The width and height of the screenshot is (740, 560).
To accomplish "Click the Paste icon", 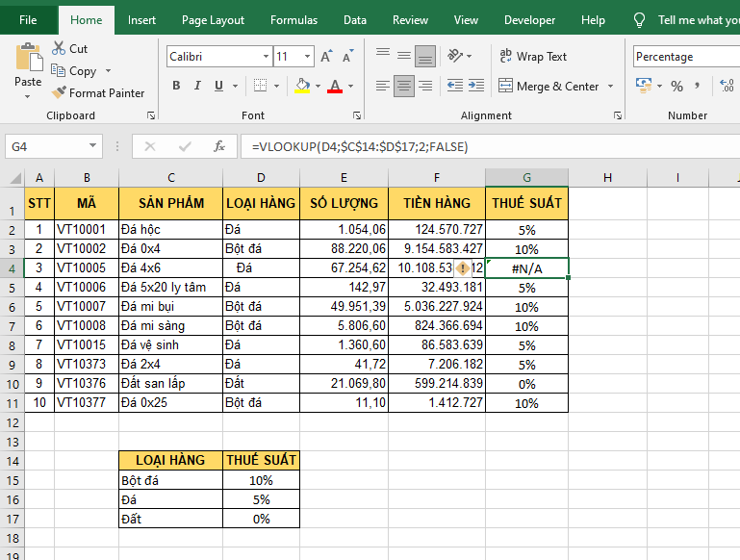I will 28,60.
